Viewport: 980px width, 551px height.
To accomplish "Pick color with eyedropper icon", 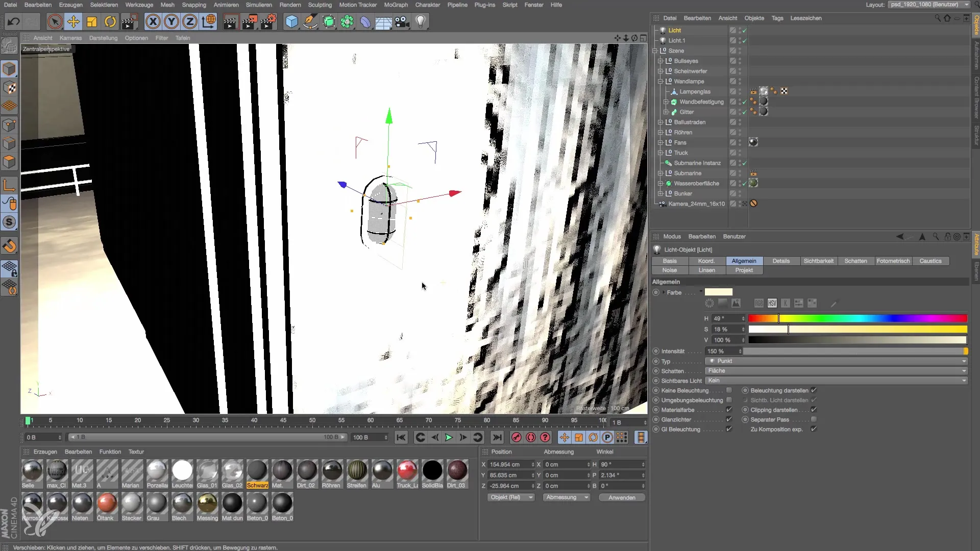I will (x=834, y=304).
